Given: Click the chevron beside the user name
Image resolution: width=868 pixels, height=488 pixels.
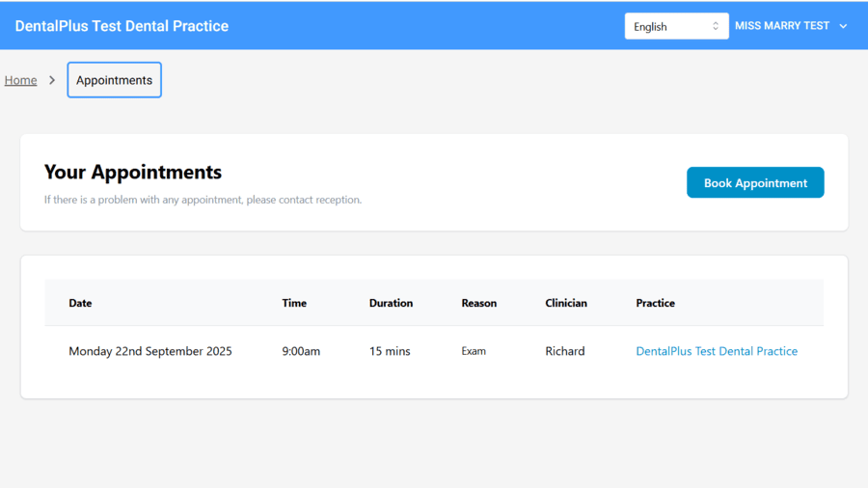Looking at the screenshot, I should [843, 26].
